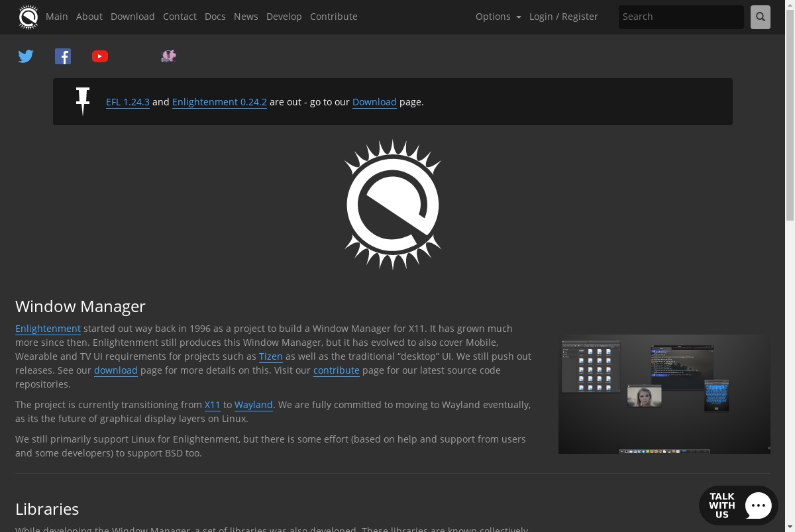Go to the Main menu item
This screenshot has height=532, width=795.
click(57, 17)
